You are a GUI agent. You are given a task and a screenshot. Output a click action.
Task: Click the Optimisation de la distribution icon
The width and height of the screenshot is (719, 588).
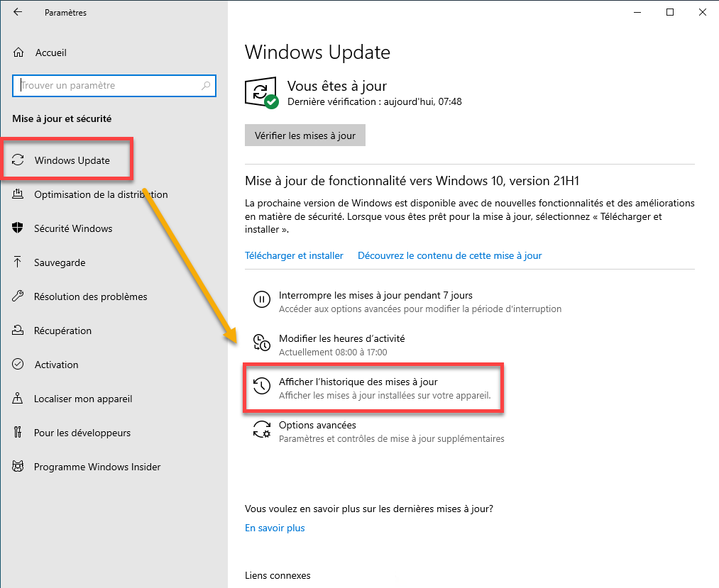point(18,194)
